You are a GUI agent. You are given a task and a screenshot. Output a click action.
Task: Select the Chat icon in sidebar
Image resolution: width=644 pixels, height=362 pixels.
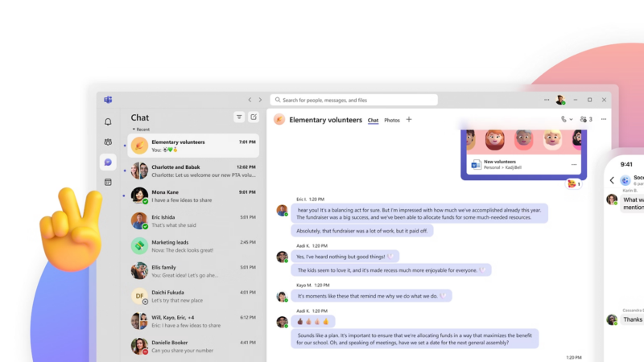click(108, 162)
